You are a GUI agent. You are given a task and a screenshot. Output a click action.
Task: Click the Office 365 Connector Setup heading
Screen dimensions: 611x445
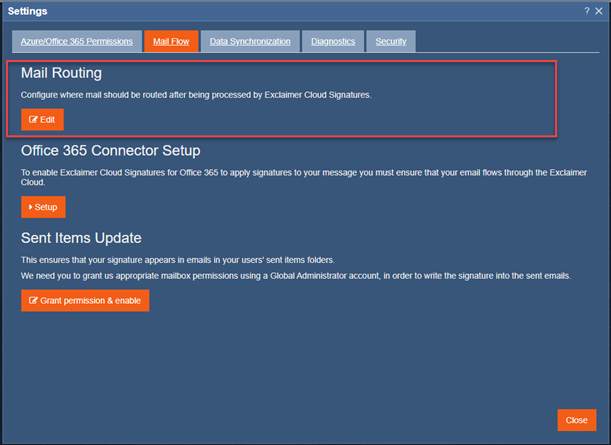[x=111, y=151]
